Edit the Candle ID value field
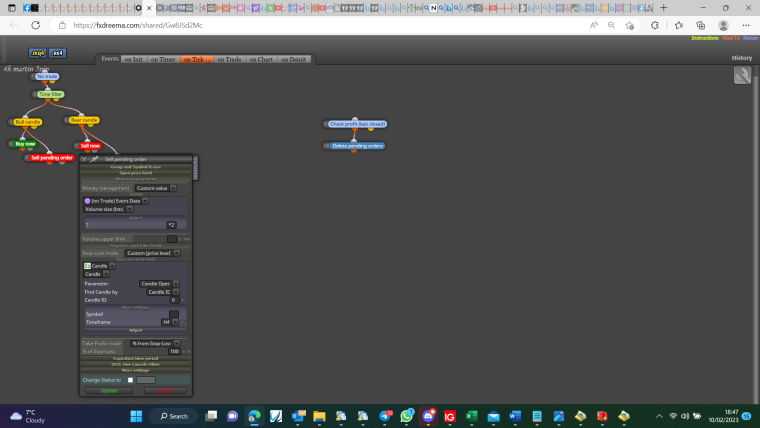Image resolution: width=760 pixels, height=428 pixels. (x=173, y=300)
